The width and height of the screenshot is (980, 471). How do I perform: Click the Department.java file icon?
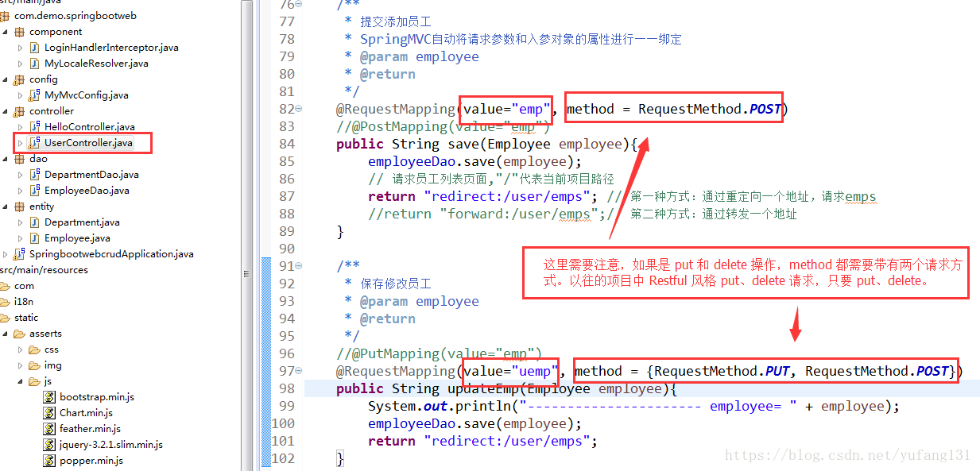coord(35,222)
